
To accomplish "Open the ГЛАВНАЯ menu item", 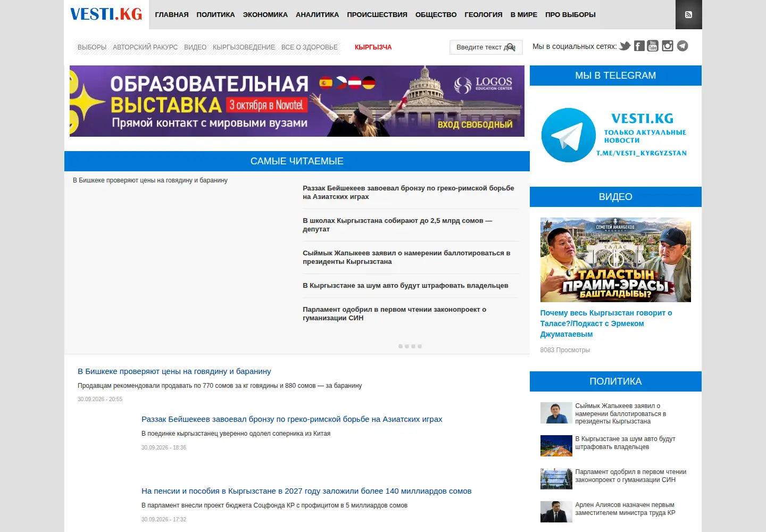I will pyautogui.click(x=172, y=15).
